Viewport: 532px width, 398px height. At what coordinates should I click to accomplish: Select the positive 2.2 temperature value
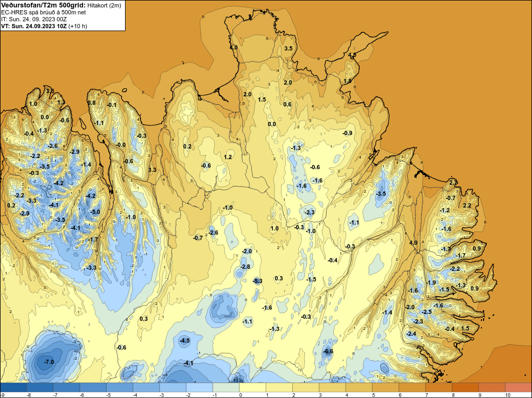pyautogui.click(x=467, y=205)
